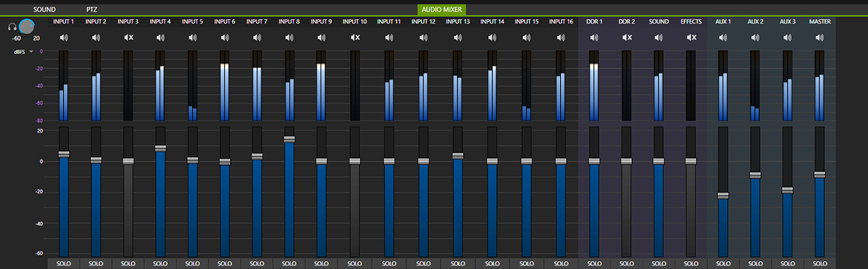
Task: Mute the AUX 1 output speaker
Action: pyautogui.click(x=723, y=38)
